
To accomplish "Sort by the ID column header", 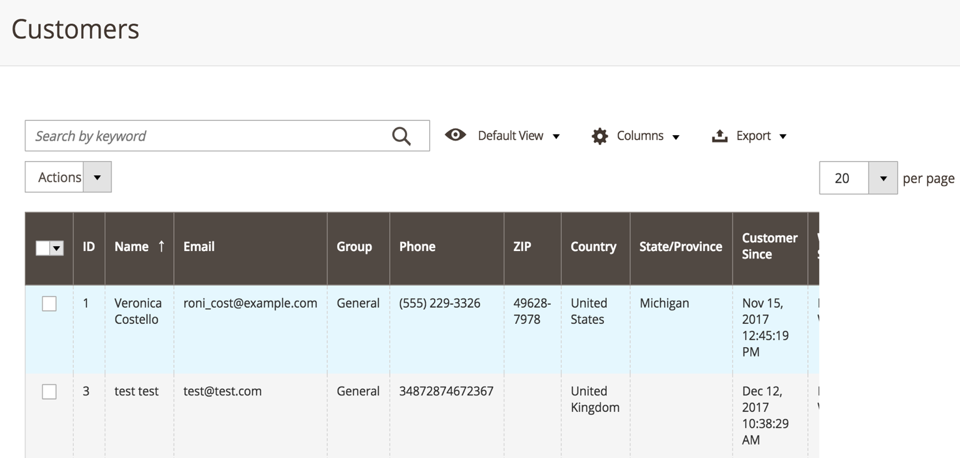I will click(89, 248).
